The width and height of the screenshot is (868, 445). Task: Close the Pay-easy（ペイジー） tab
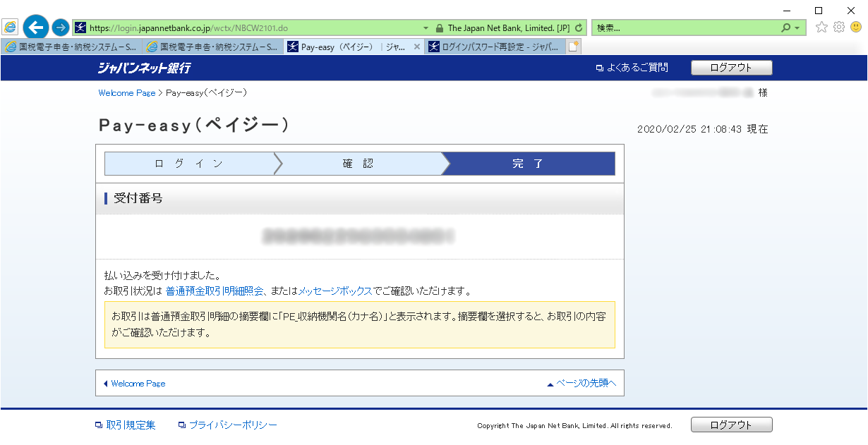click(x=416, y=47)
